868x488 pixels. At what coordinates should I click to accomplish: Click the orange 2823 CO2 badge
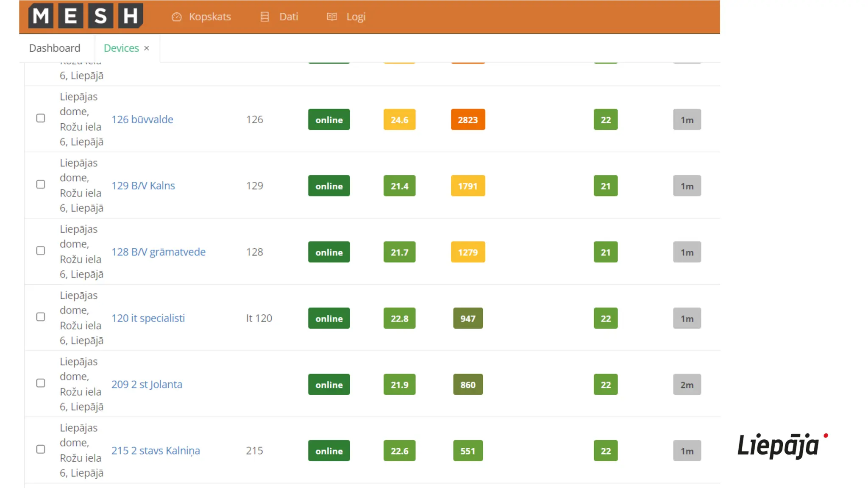467,120
